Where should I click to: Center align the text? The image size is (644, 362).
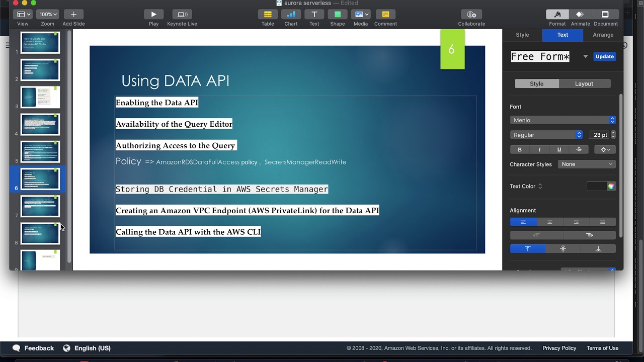tap(550, 222)
